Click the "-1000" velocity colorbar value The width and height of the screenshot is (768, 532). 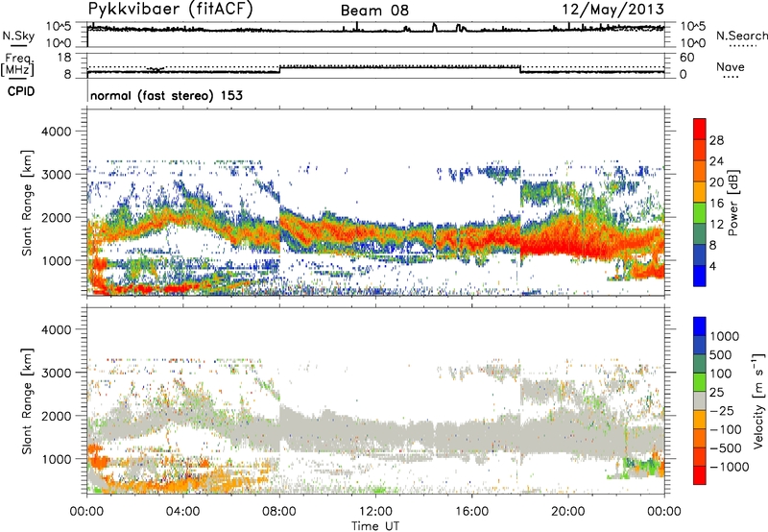729,467
